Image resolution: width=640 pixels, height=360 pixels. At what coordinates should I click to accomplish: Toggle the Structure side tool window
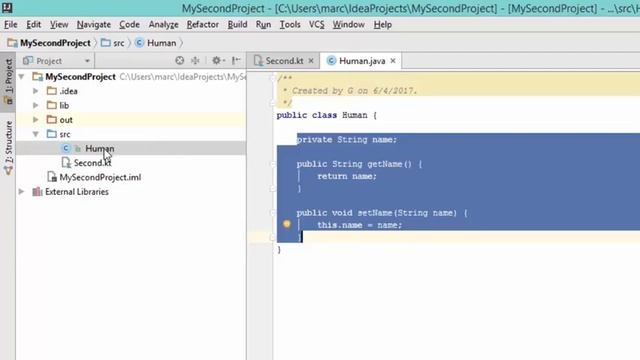pyautogui.click(x=8, y=147)
